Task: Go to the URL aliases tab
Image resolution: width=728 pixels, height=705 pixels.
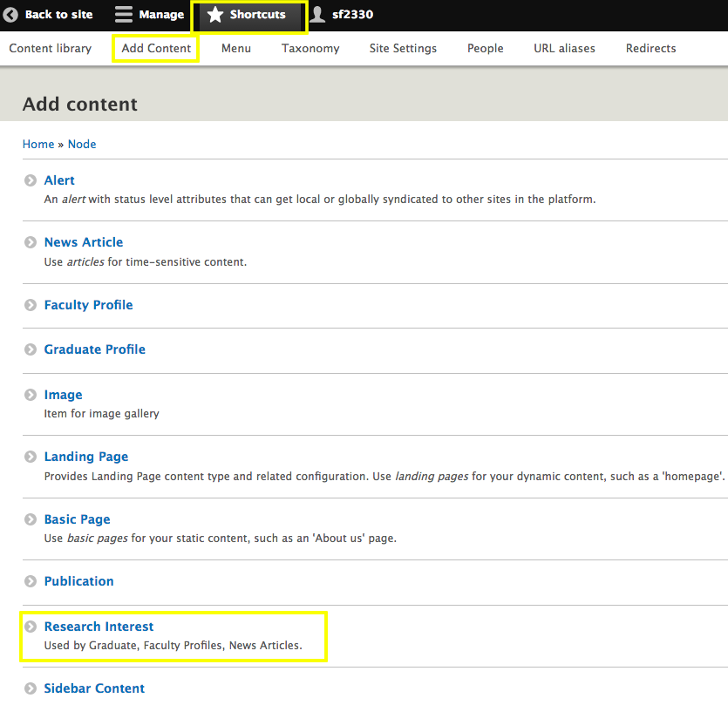Action: tap(564, 48)
